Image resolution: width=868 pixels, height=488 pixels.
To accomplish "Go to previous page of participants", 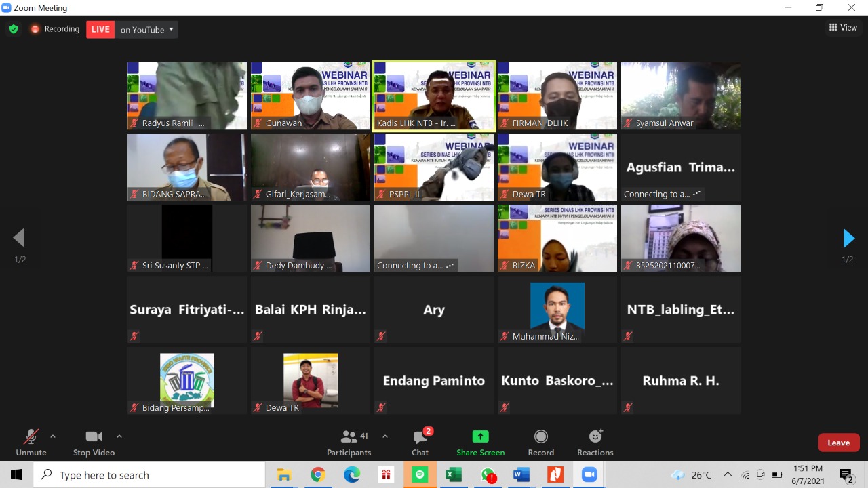I will point(19,238).
